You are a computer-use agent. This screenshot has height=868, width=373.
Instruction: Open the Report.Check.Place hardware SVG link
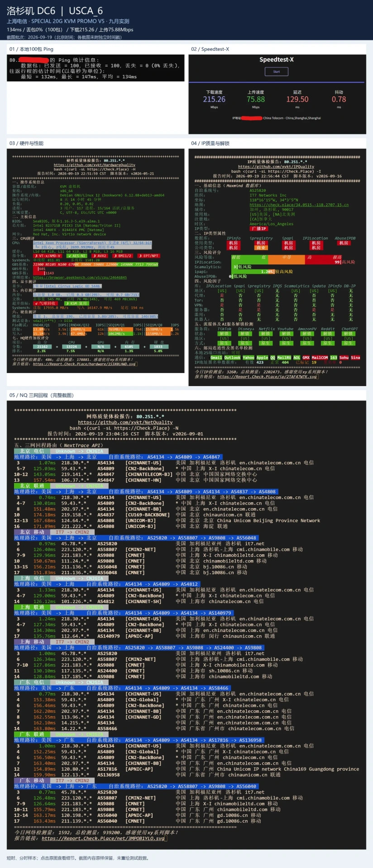click(84, 364)
